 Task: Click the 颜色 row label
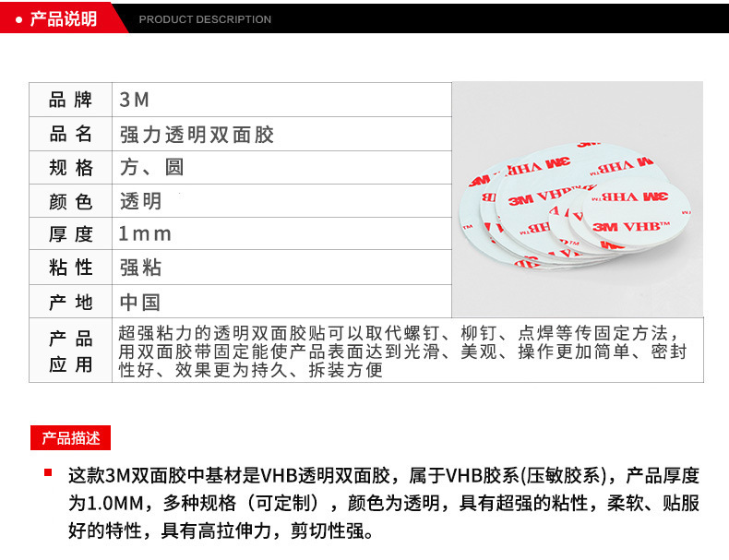point(71,200)
